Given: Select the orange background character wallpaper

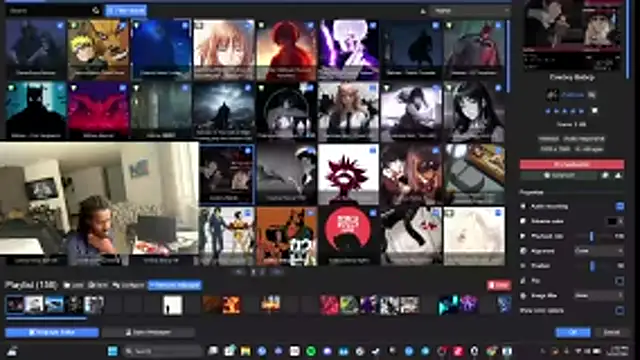Looking at the screenshot, I should (286, 236).
